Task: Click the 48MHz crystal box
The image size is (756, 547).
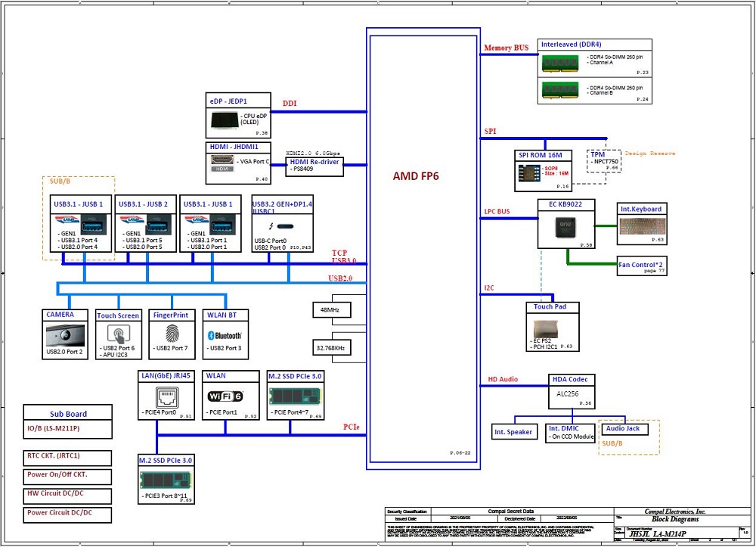Action: 332,309
